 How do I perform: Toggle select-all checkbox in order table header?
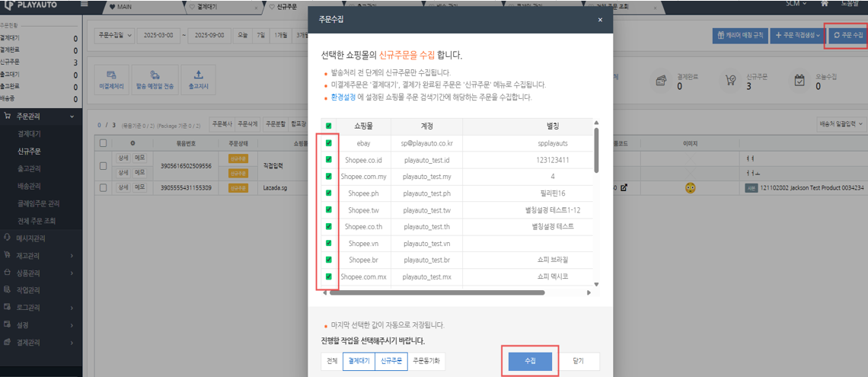103,143
